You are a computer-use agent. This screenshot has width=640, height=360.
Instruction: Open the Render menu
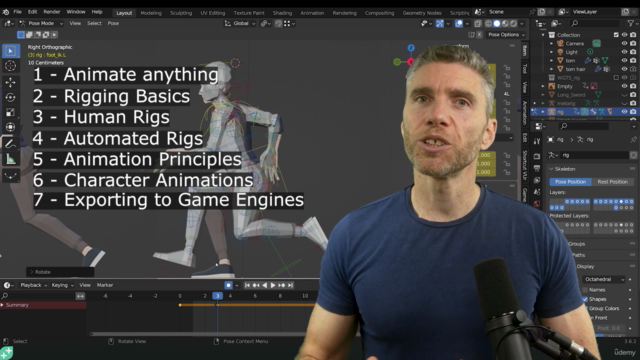pyautogui.click(x=51, y=12)
